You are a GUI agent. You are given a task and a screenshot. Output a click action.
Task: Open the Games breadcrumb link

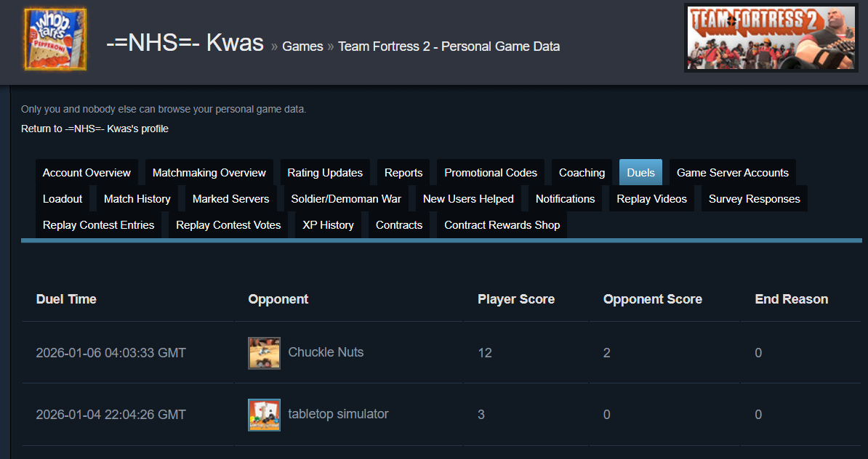pyautogui.click(x=302, y=46)
